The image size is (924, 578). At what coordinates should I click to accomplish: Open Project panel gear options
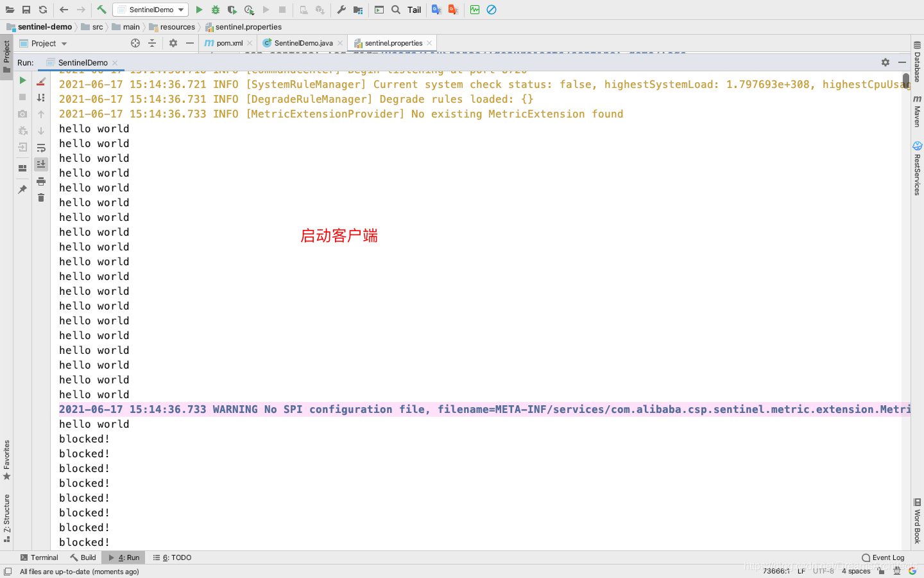[x=173, y=43]
